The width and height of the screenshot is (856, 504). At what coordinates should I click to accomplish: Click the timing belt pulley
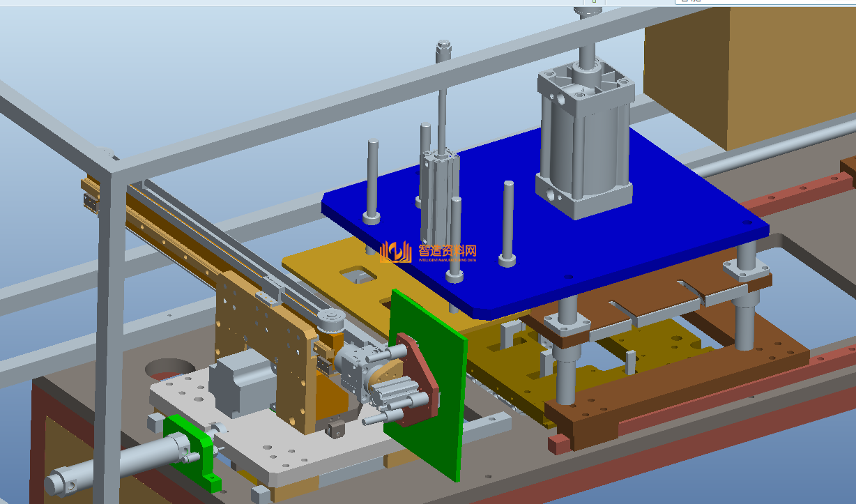click(328, 322)
